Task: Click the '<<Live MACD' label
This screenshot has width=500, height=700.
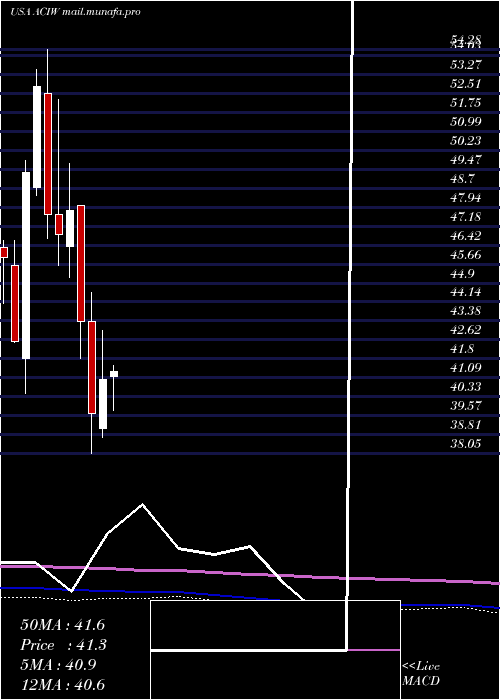Action: [x=421, y=674]
